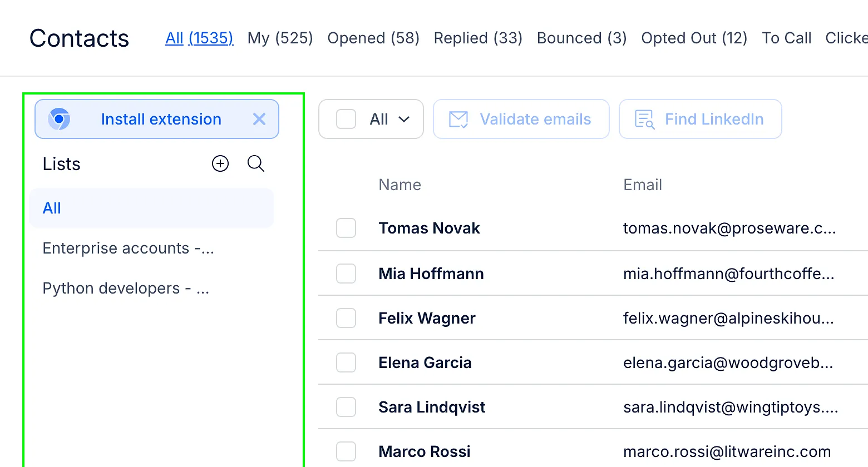
Task: Dismiss the Install extension banner
Action: pyautogui.click(x=259, y=119)
